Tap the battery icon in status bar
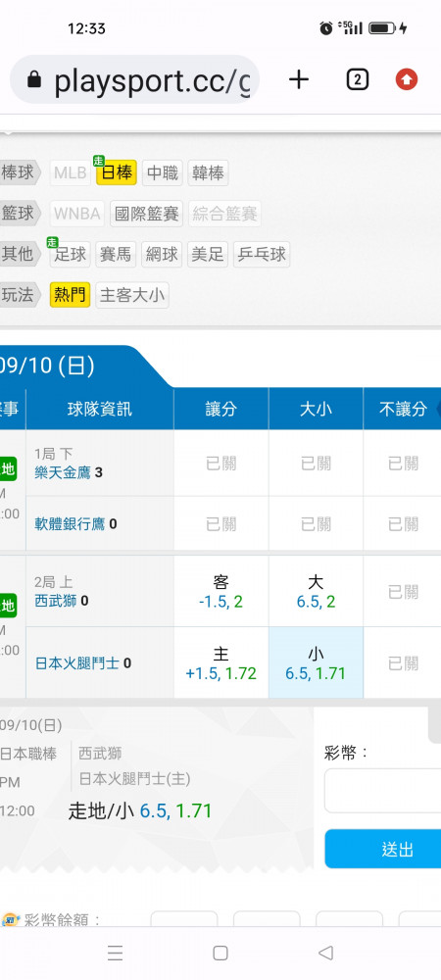Viewport: 441px width, 980px height. [x=381, y=28]
